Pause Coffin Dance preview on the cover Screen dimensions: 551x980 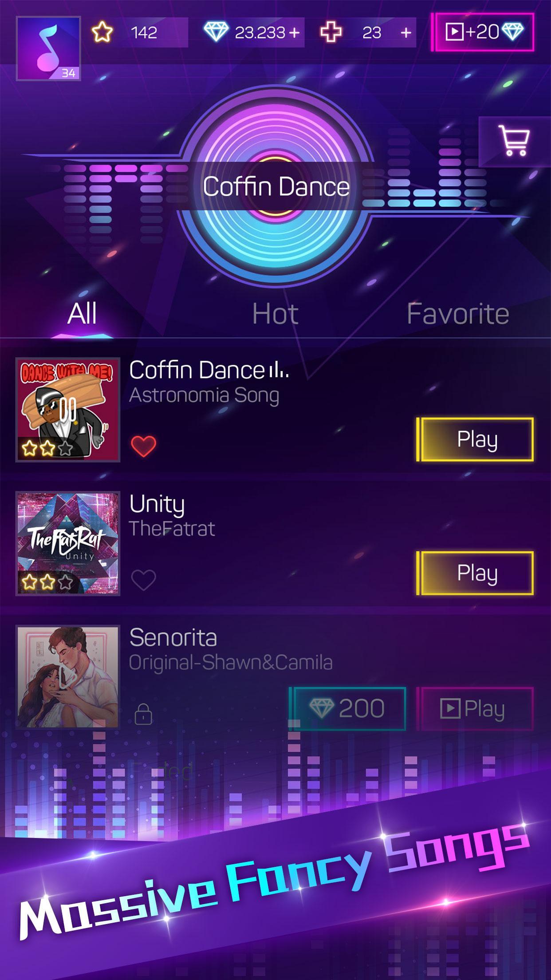(68, 409)
